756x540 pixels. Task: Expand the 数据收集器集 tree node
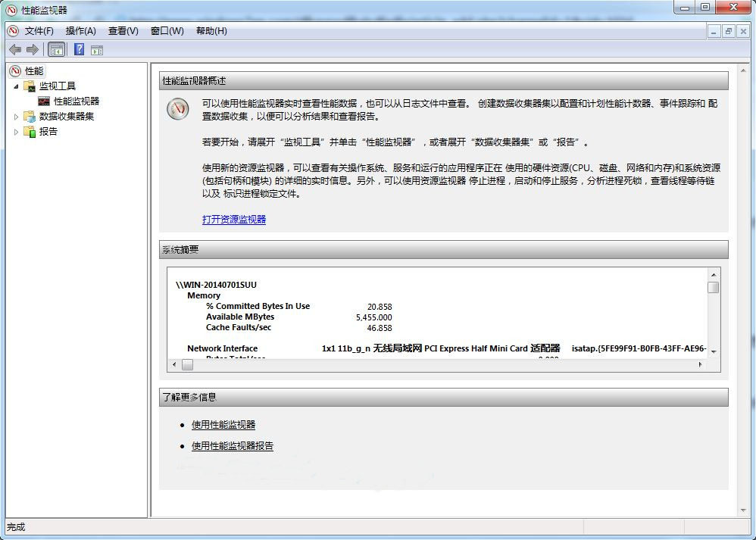click(15, 116)
